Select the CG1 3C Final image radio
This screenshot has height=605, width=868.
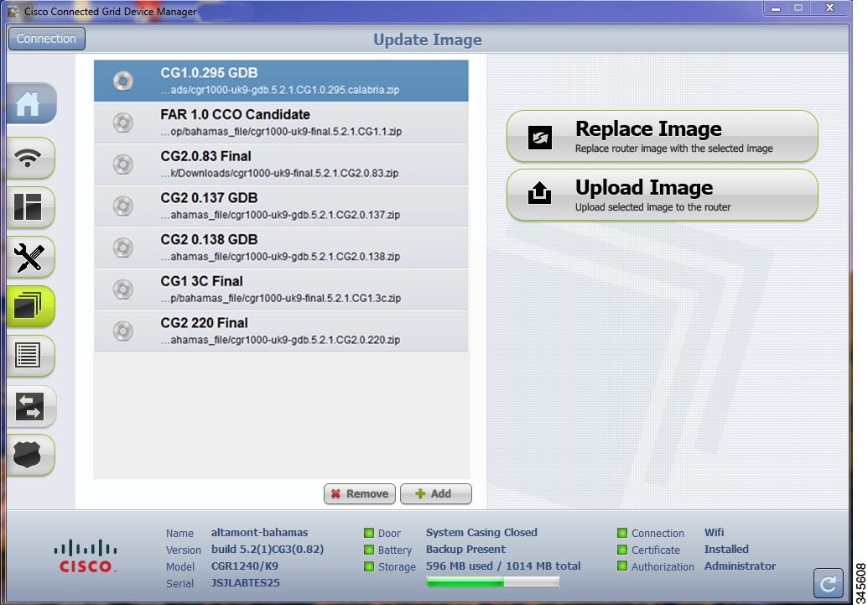coord(123,289)
